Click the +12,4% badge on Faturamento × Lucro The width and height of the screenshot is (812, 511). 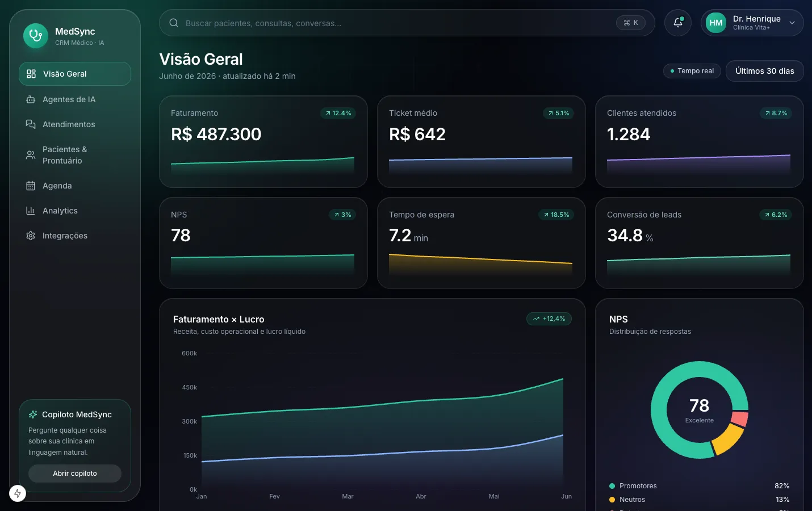coord(549,319)
